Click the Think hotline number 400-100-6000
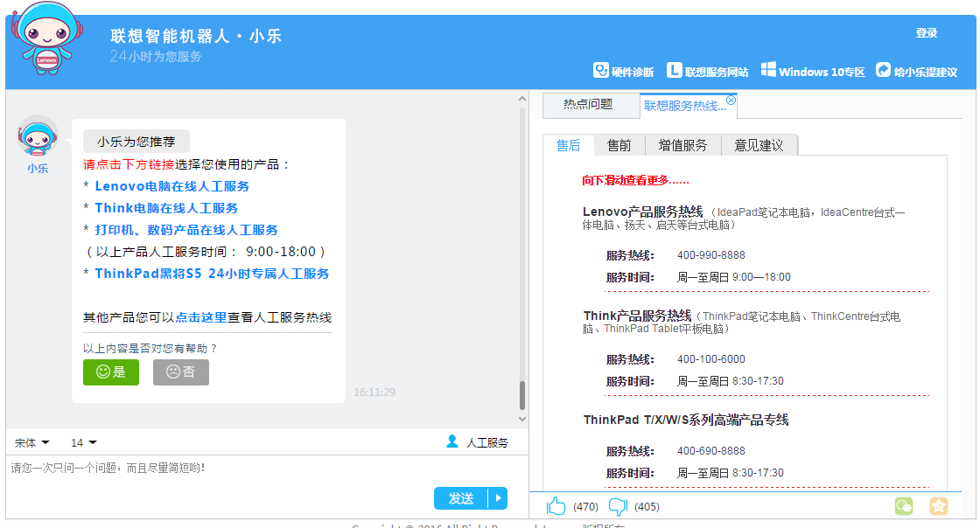 click(711, 359)
